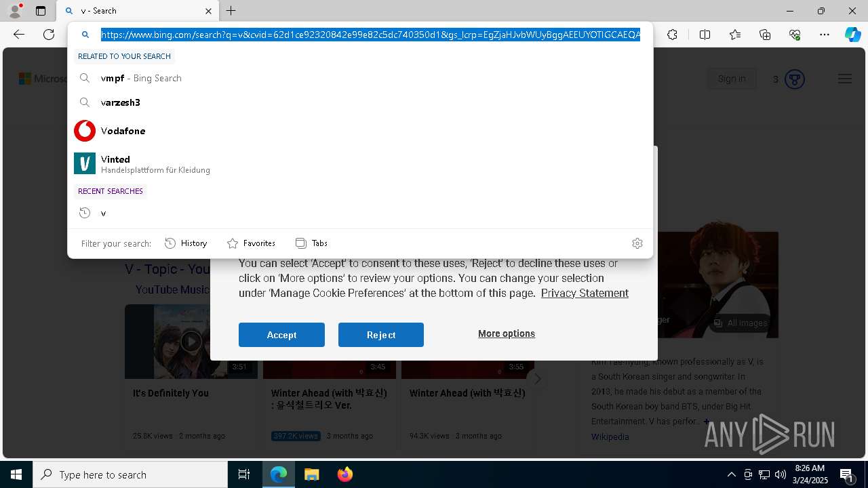868x488 pixels.
Task: Click the taskbar search box
Action: pos(130,474)
